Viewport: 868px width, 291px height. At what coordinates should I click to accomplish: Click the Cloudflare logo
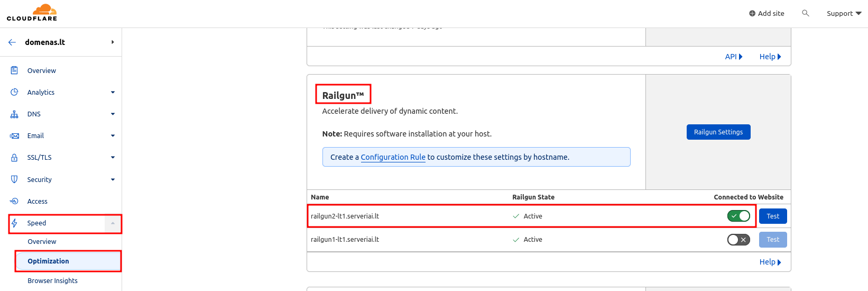pos(32,13)
